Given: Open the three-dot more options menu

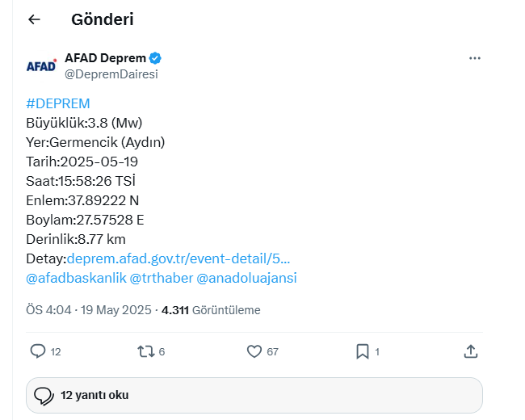Looking at the screenshot, I should [x=474, y=58].
